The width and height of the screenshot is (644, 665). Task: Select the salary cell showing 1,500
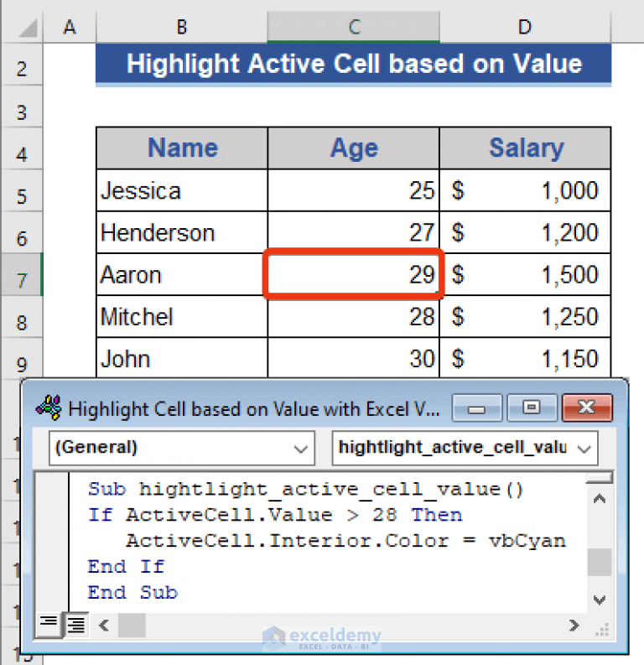coord(525,274)
